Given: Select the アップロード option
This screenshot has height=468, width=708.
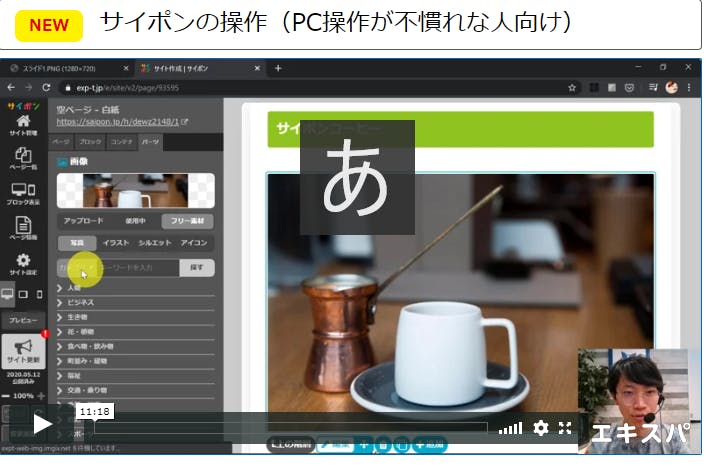Looking at the screenshot, I should coord(83,221).
